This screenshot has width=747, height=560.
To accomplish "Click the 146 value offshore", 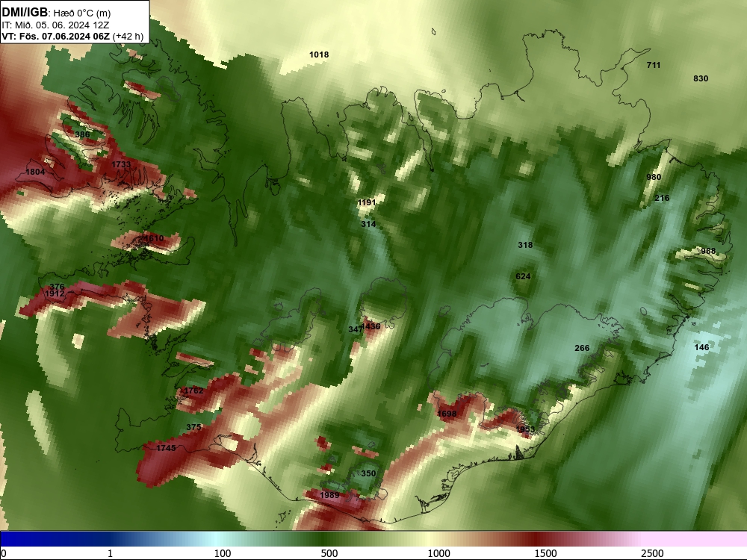I will point(701,347).
